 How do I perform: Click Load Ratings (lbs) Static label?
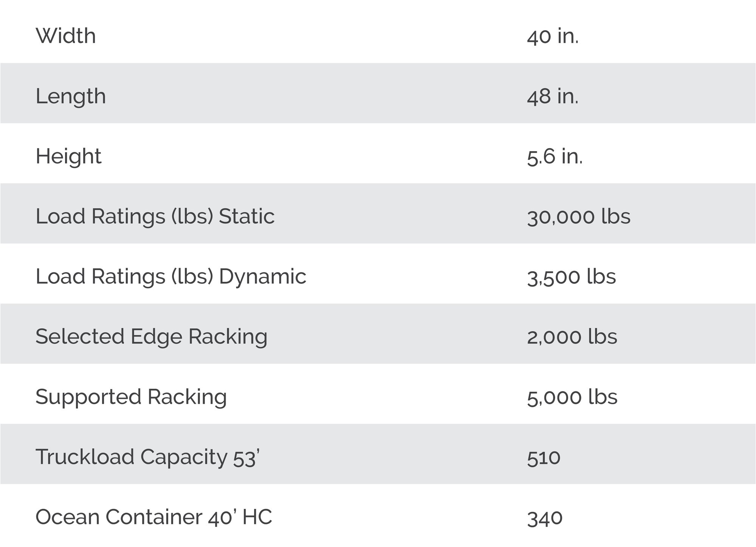click(x=155, y=217)
